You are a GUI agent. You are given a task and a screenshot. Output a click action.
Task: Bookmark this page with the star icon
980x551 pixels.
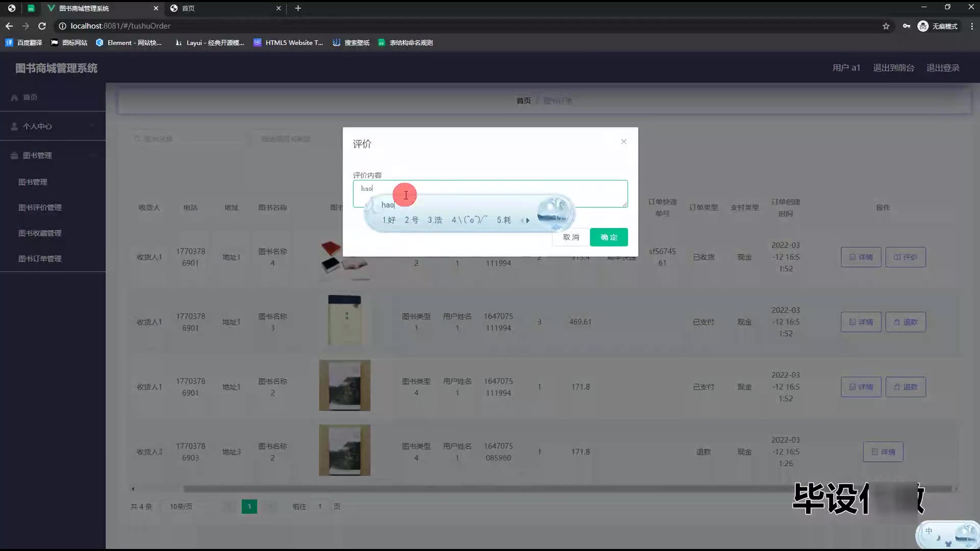pyautogui.click(x=886, y=26)
